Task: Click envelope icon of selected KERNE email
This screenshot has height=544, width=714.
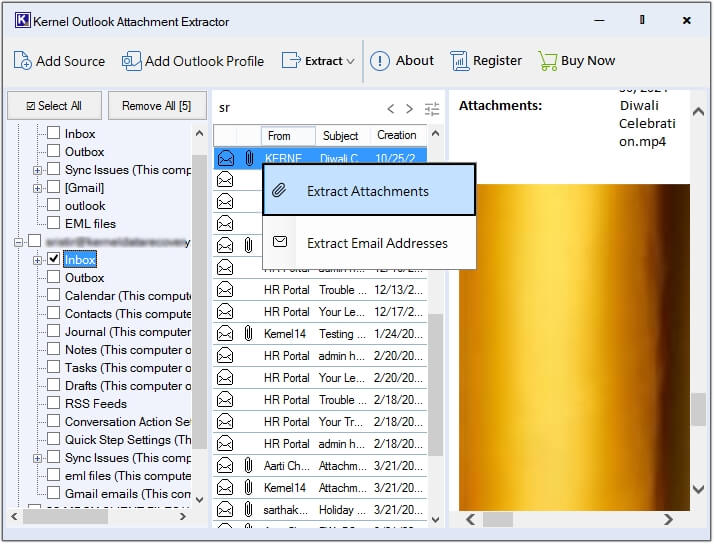Action: coord(226,158)
